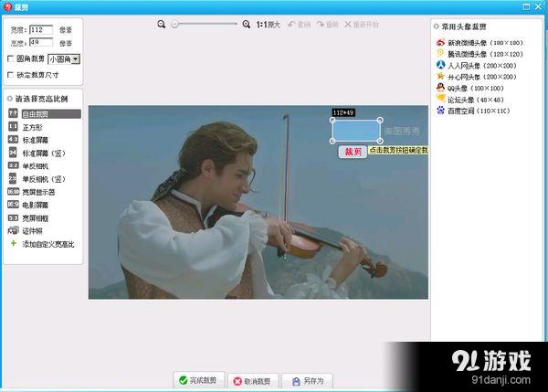This screenshot has height=392, width=548.
Task: Click the top-left crop selection handle
Action: (x=332, y=121)
